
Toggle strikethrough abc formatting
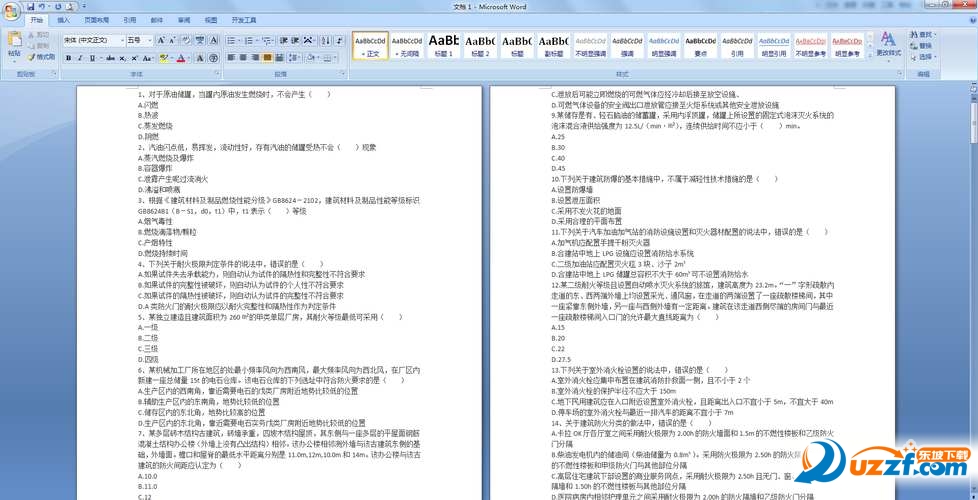110,58
